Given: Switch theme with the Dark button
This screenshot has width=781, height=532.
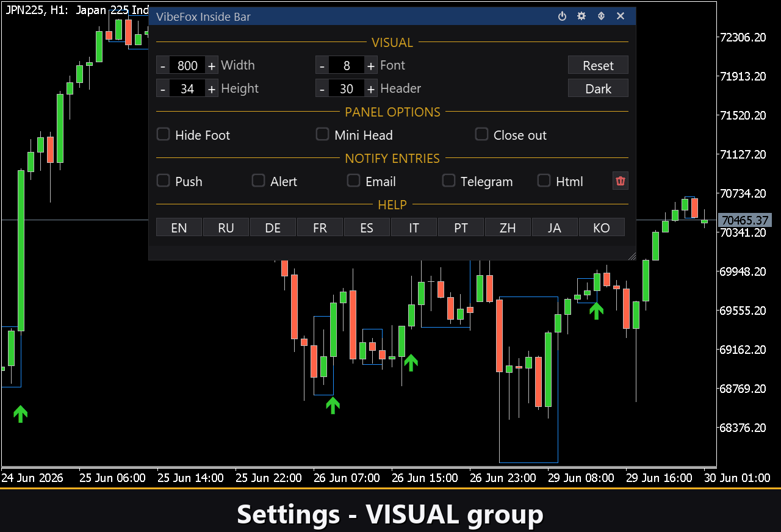Looking at the screenshot, I should click(598, 88).
